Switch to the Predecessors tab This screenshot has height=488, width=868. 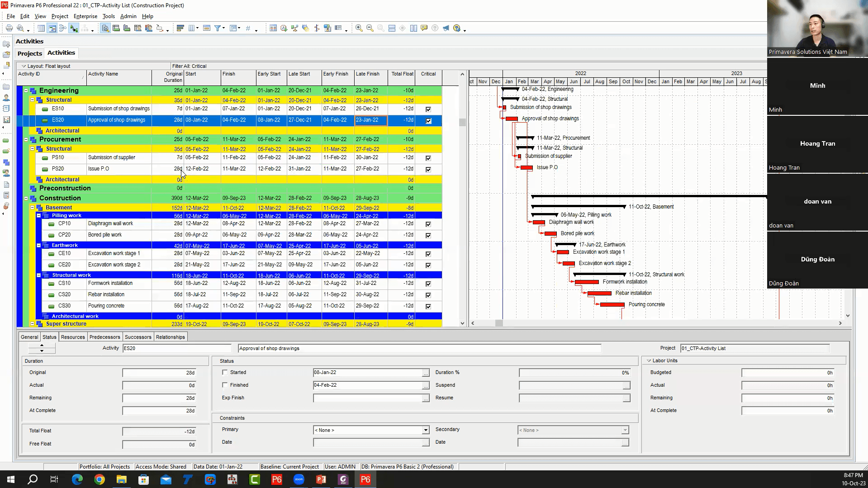click(x=104, y=337)
